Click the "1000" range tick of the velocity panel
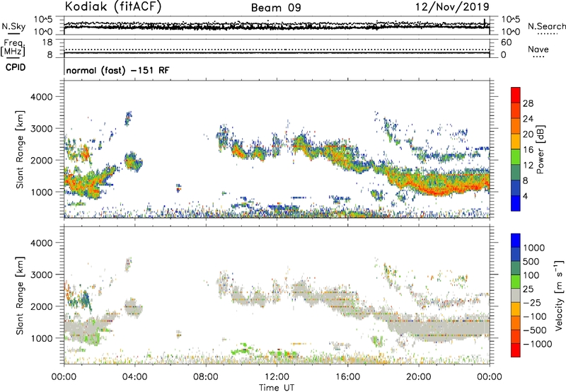 coord(41,338)
